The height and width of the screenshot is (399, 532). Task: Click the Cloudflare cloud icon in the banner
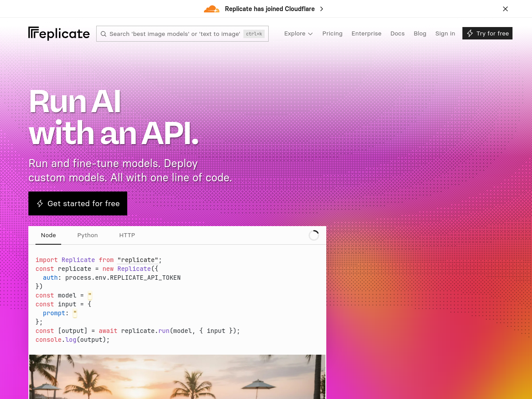[211, 8]
